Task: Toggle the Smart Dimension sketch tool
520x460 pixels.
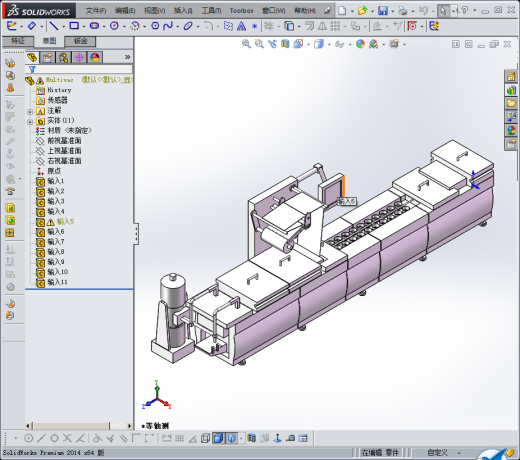Action: (x=32, y=26)
